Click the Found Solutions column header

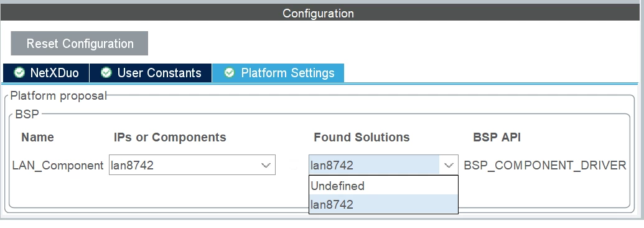pos(362,137)
